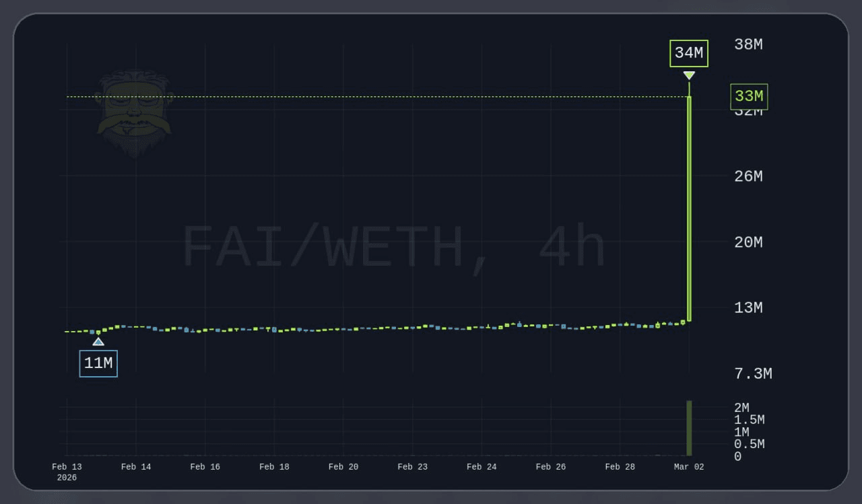The width and height of the screenshot is (862, 504).
Task: Click the 26M price axis label
Action: [x=748, y=176]
